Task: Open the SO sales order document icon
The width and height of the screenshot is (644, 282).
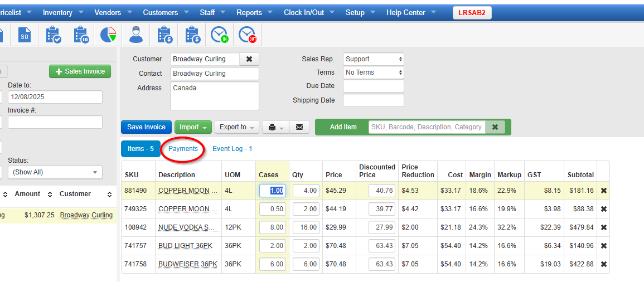Action: (x=25, y=35)
